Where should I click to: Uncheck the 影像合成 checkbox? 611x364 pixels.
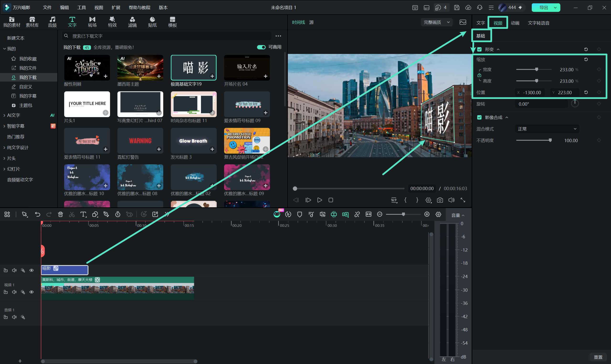[x=479, y=117]
